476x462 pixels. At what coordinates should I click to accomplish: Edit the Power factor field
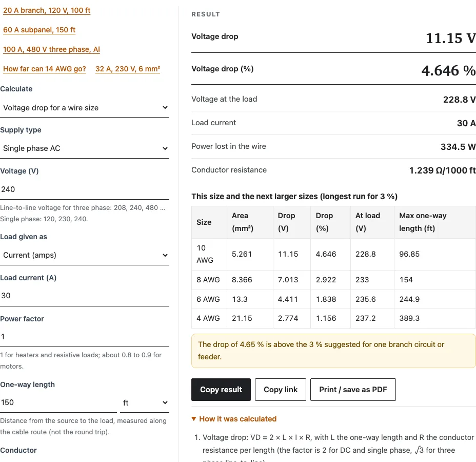(85, 337)
